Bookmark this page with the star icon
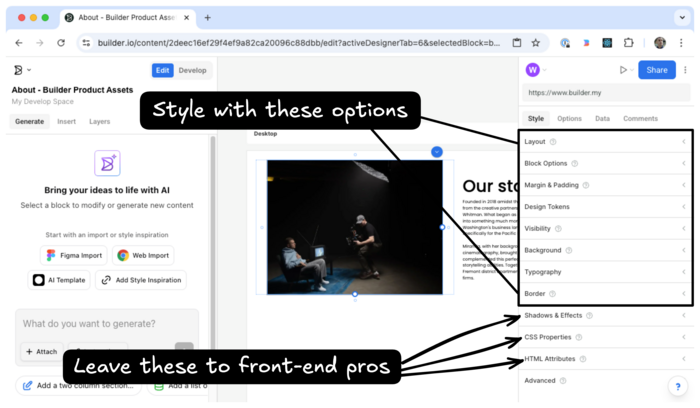Screen dimensions: 700x408 click(536, 43)
